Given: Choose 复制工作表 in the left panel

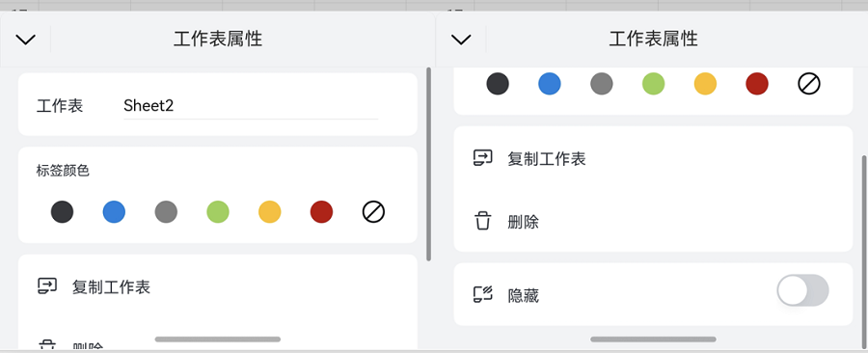Looking at the screenshot, I should pyautogui.click(x=111, y=287).
